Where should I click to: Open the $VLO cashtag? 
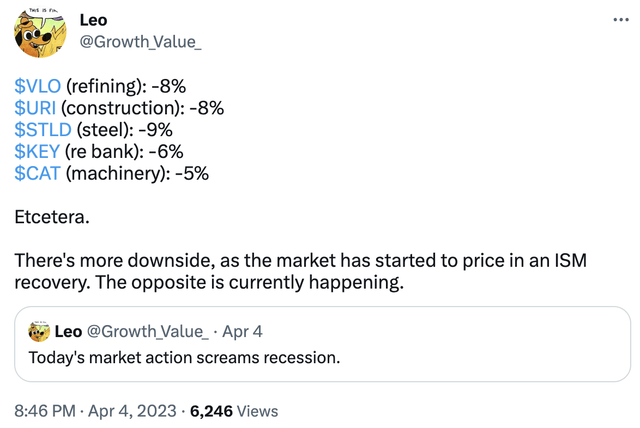(38, 86)
